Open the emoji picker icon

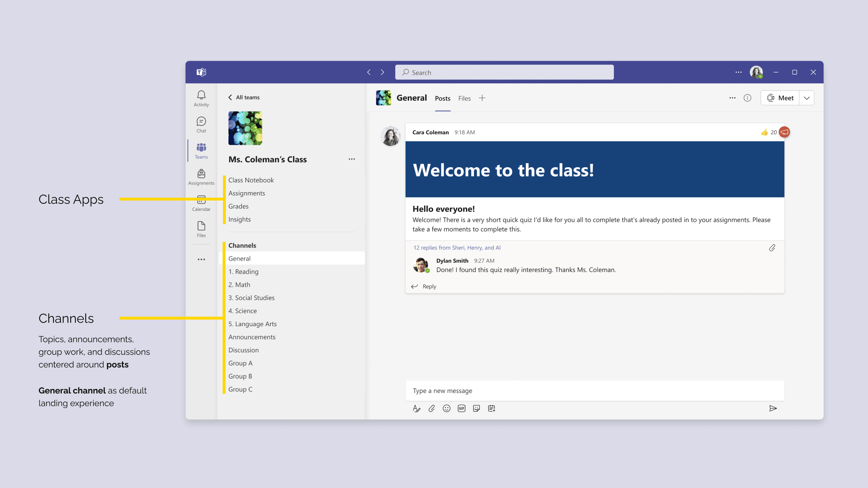pyautogui.click(x=446, y=408)
